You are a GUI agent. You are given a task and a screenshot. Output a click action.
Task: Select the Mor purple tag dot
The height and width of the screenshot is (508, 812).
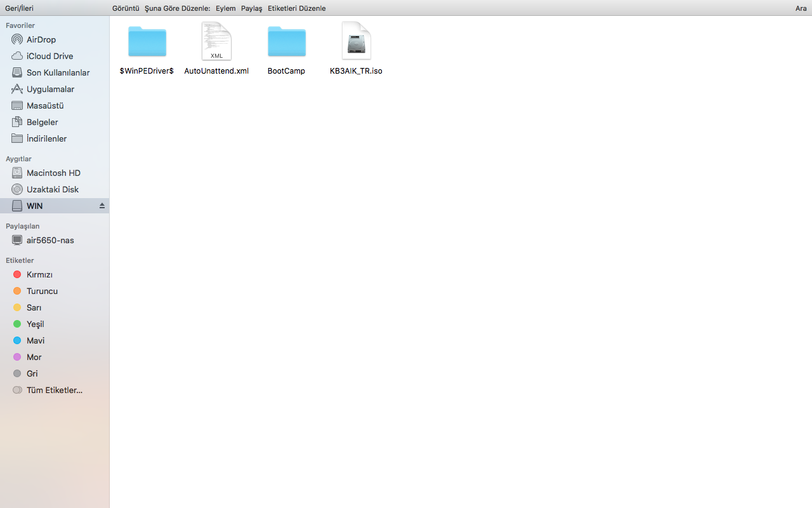click(17, 357)
